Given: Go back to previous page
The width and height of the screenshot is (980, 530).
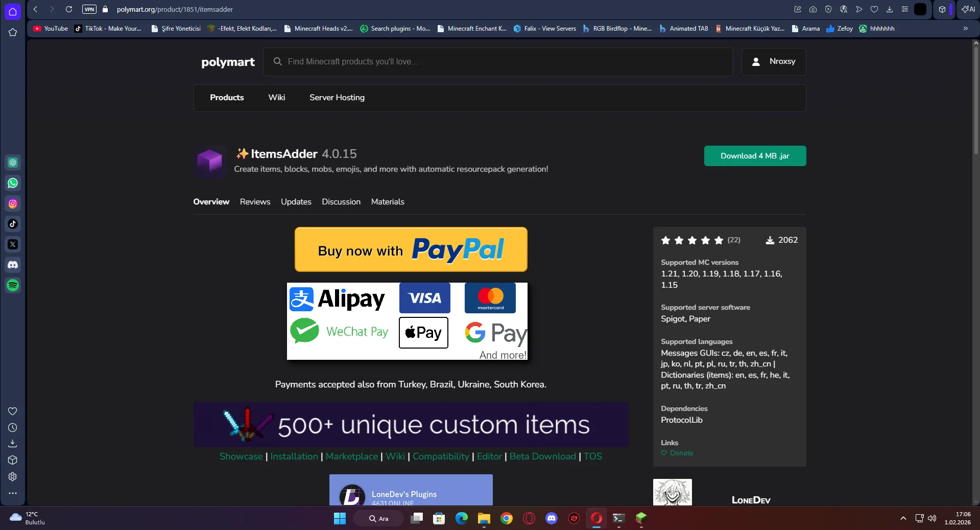Looking at the screenshot, I should (35, 9).
